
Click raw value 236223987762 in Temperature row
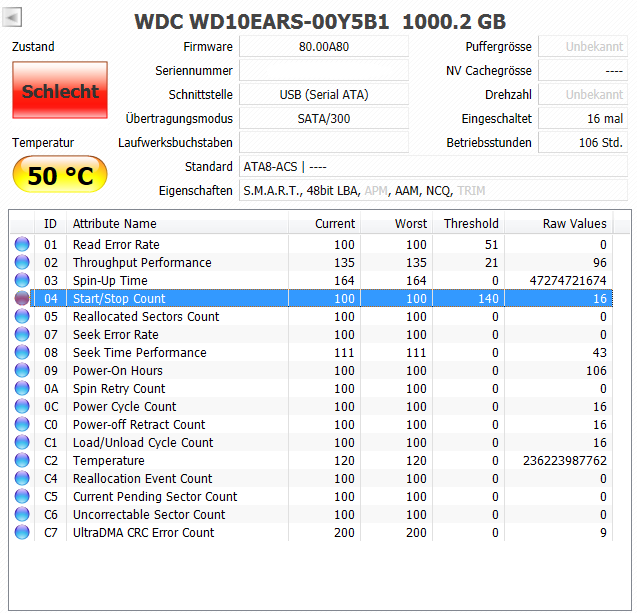[565, 461]
